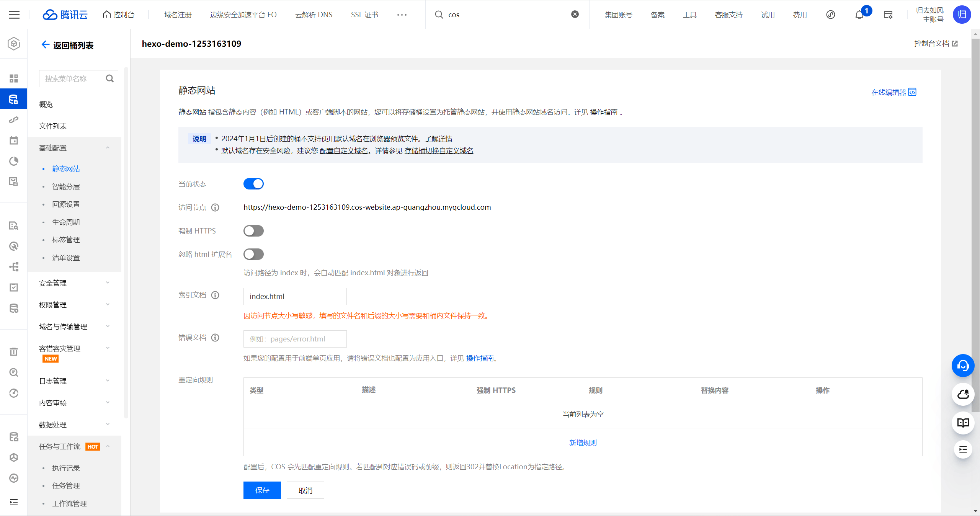Click the list-menu floating button
Screen dimensions: 980x516
point(963,449)
